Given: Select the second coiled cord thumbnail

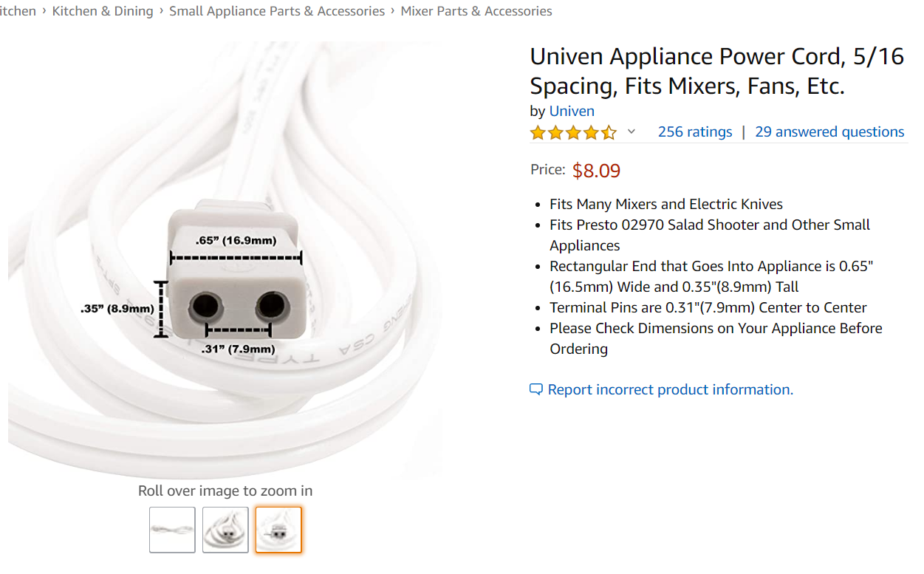Looking at the screenshot, I should 225,530.
